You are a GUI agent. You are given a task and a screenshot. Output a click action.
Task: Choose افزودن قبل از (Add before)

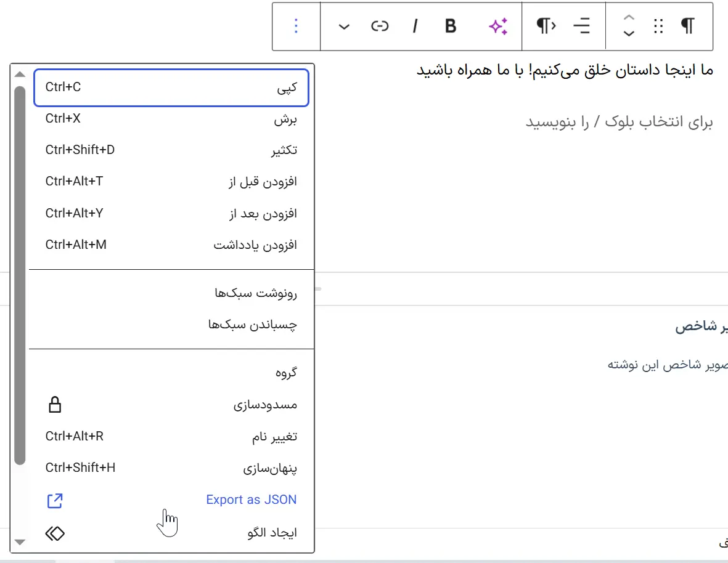tap(171, 182)
